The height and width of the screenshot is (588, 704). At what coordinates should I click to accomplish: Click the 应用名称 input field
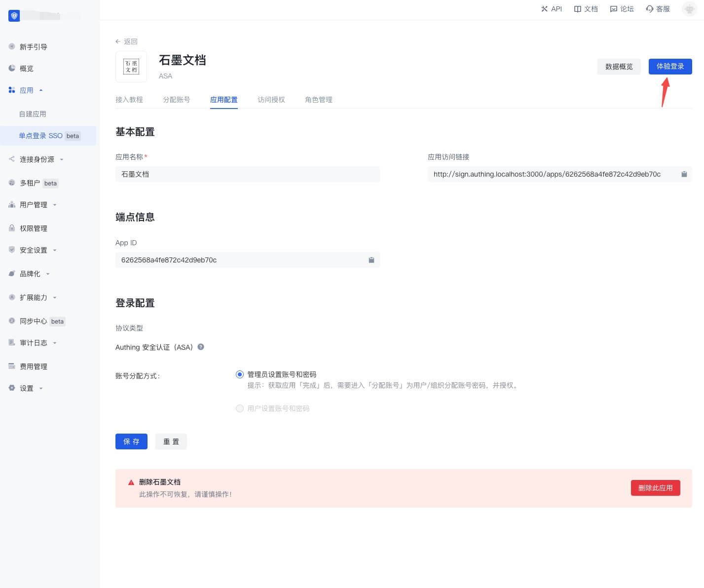(x=247, y=174)
